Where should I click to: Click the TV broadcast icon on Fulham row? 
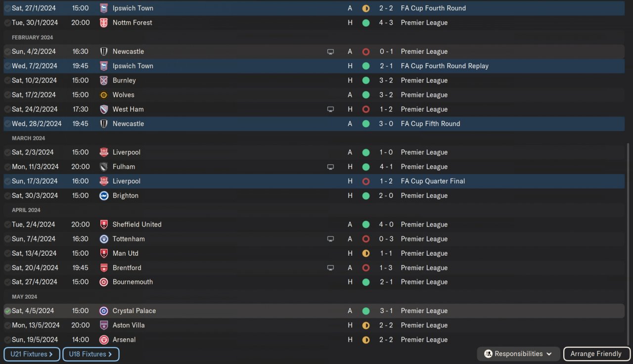pos(330,167)
